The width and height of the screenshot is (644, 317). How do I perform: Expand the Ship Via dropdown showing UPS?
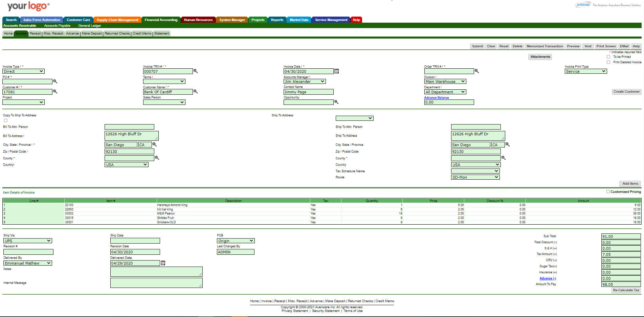click(27, 241)
